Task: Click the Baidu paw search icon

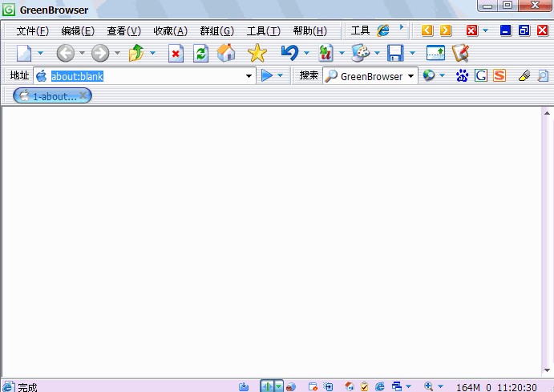Action: tap(462, 76)
